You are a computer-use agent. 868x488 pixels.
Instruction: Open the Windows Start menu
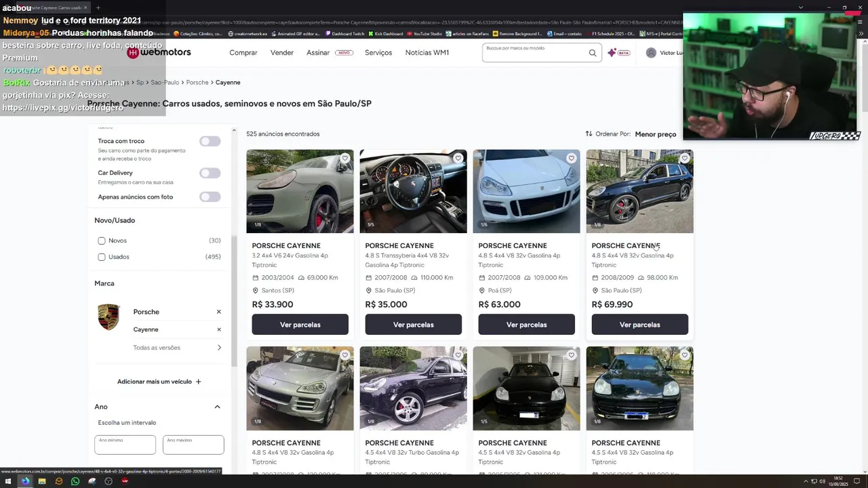click(9, 481)
